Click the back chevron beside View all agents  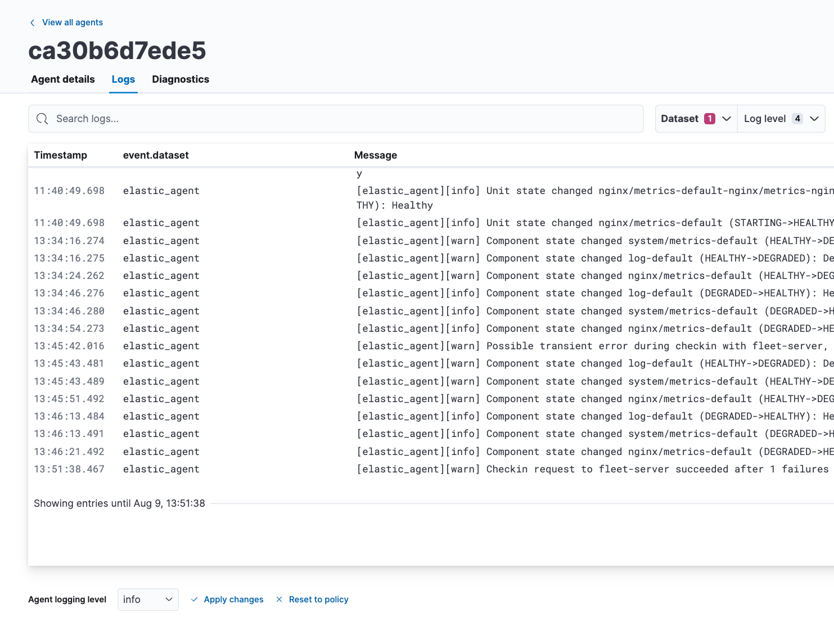click(32, 22)
